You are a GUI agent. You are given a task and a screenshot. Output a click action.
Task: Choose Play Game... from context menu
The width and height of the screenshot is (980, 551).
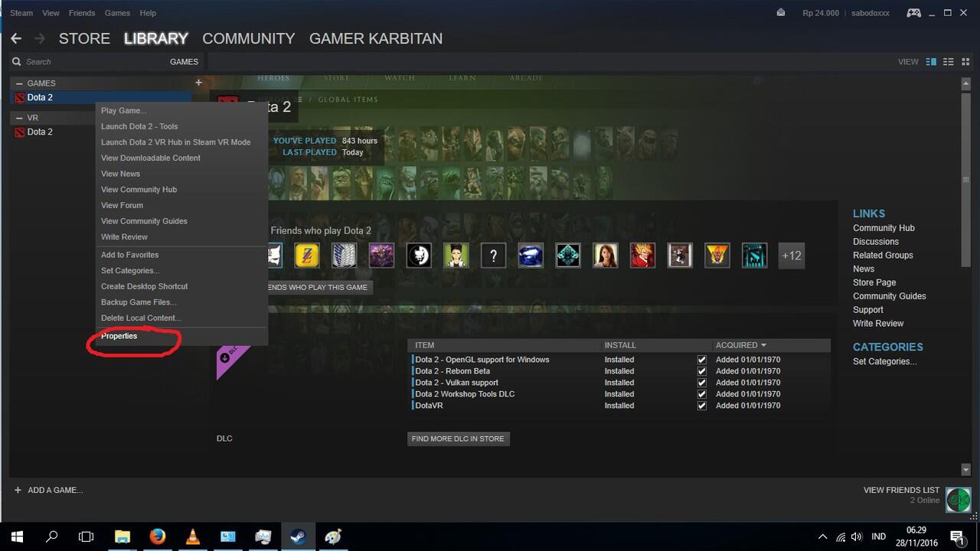coord(124,111)
